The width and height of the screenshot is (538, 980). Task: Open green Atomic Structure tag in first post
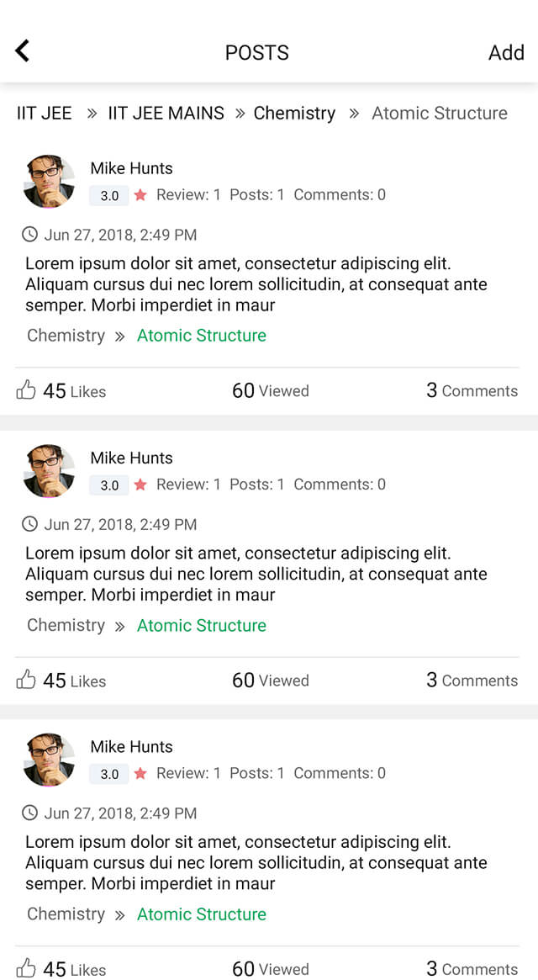202,336
